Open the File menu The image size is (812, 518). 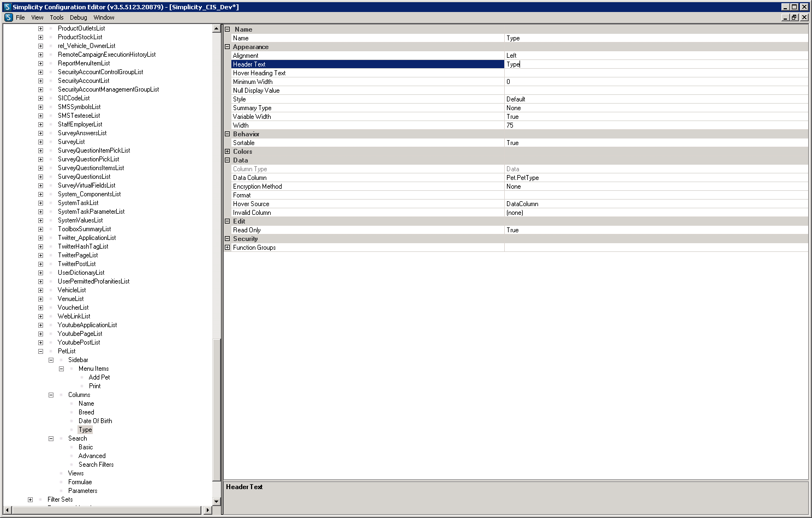(x=20, y=17)
